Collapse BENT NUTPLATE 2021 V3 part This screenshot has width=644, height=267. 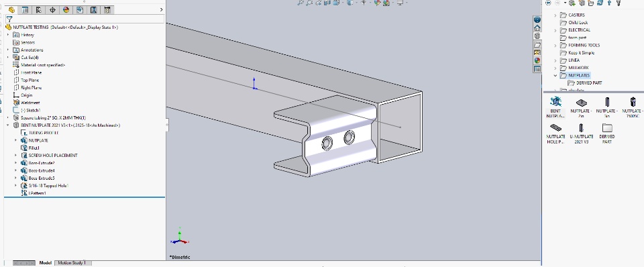click(x=8, y=125)
